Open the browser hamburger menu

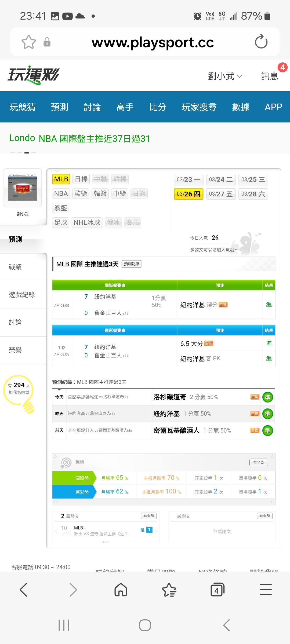click(266, 590)
